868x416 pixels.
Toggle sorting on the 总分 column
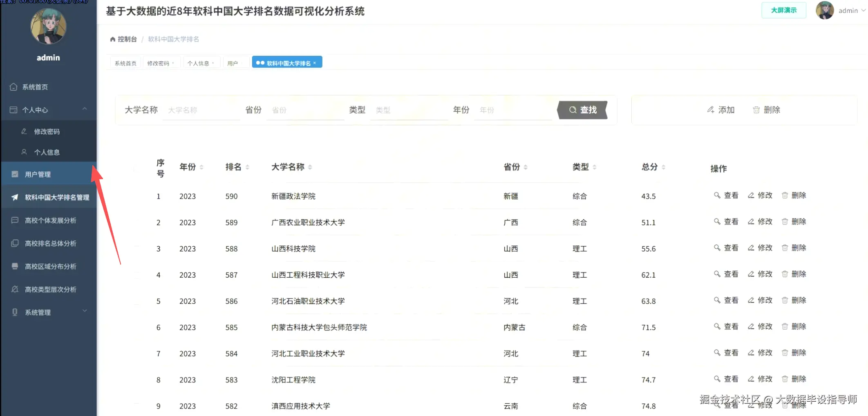tap(663, 166)
